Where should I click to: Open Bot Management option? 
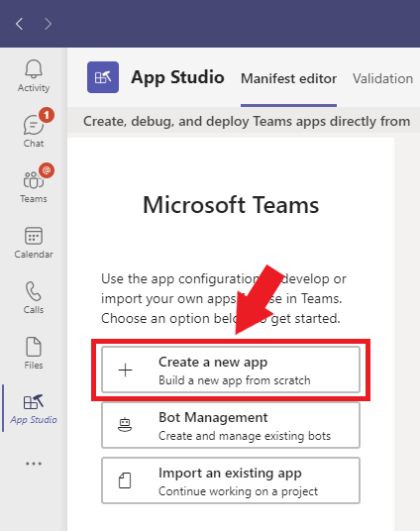231,425
